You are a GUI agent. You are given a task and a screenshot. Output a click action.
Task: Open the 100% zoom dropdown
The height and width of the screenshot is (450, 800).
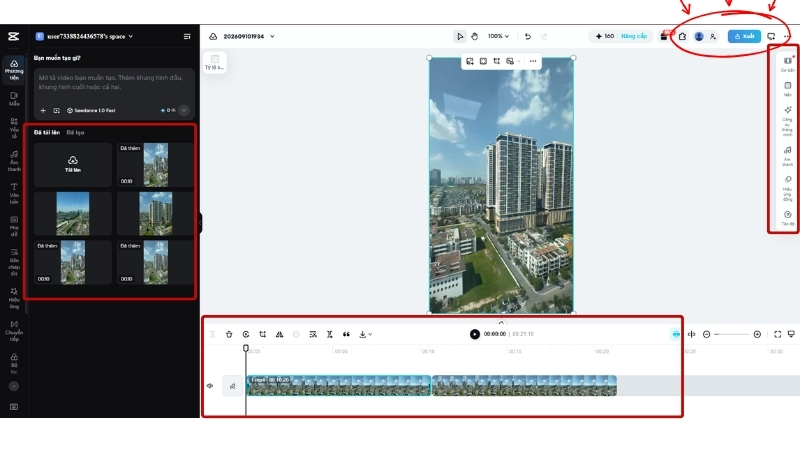click(498, 36)
